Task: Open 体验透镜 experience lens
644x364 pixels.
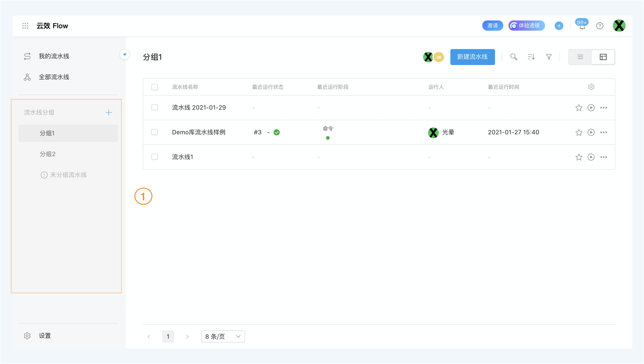Action: point(526,25)
